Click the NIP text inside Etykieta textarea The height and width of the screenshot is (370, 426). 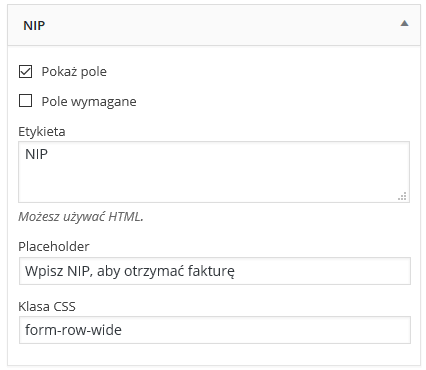pos(36,154)
